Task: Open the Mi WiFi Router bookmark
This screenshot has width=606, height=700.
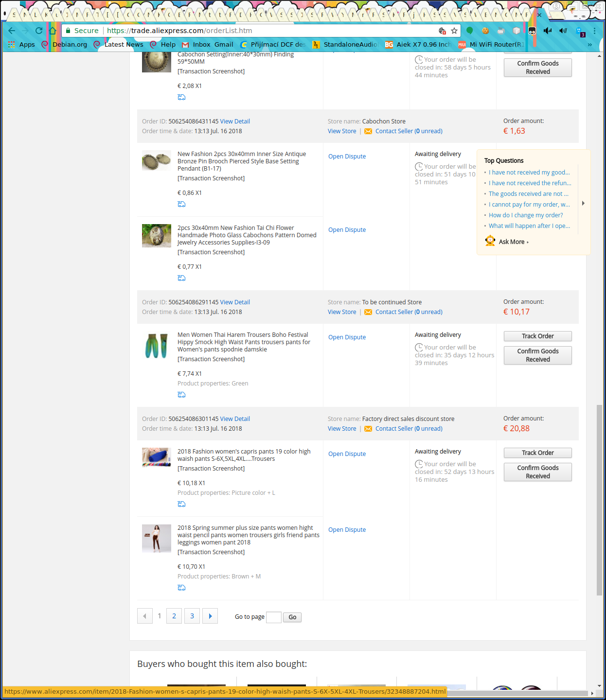Action: coord(491,44)
